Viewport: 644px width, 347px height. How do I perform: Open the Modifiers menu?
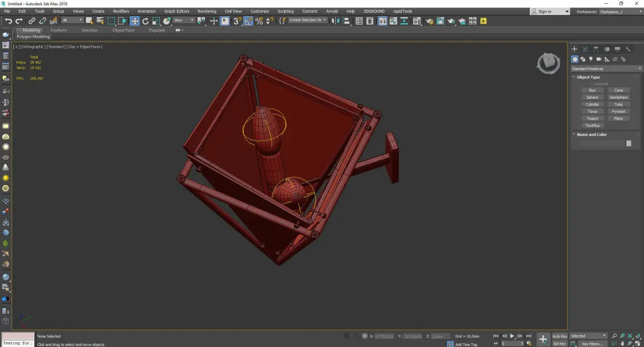click(121, 11)
